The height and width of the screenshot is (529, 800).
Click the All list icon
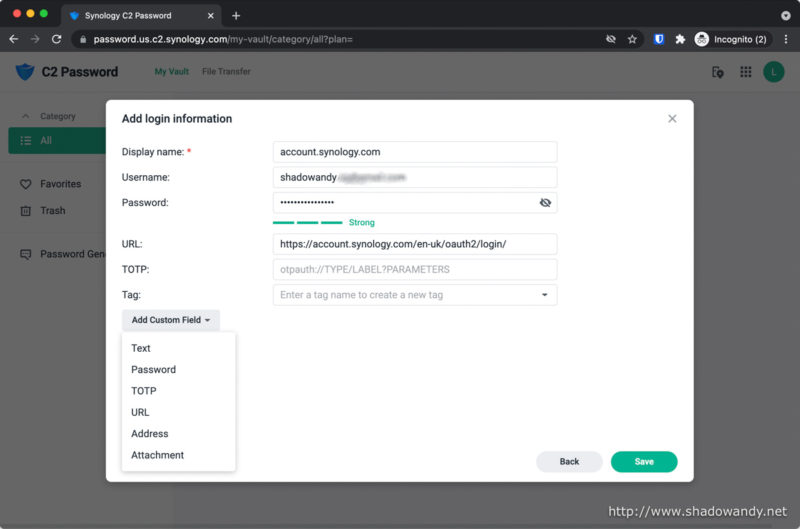pyautogui.click(x=26, y=141)
